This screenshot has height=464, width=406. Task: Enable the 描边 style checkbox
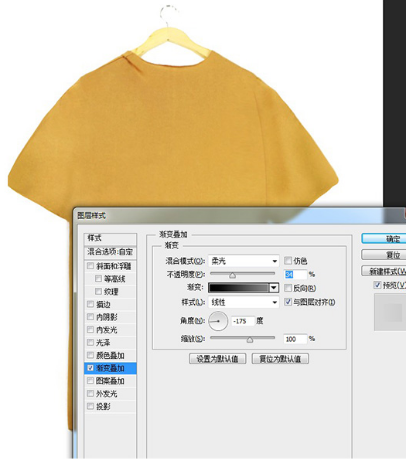(90, 304)
